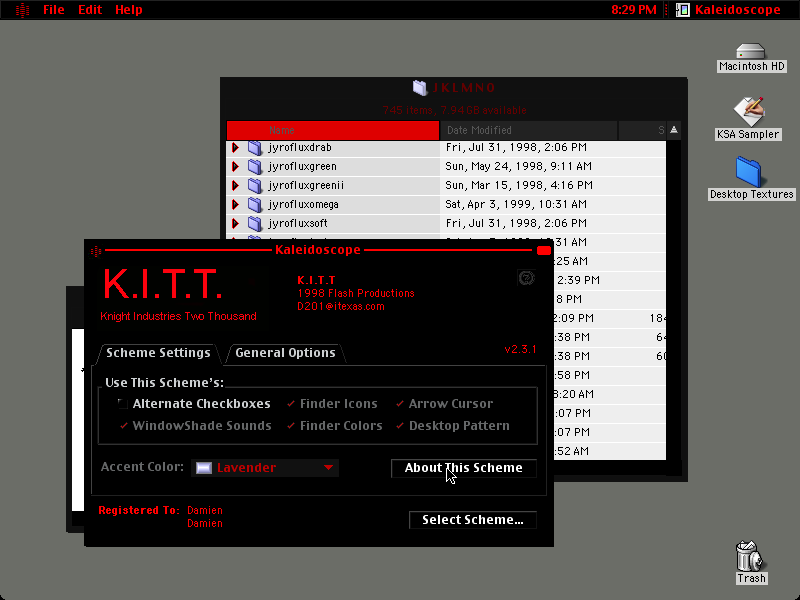Image resolution: width=800 pixels, height=600 pixels.
Task: Click the jyrofluxgreen file name
Action: pyautogui.click(x=303, y=166)
